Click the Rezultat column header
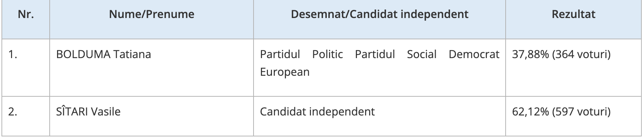 [x=573, y=14]
